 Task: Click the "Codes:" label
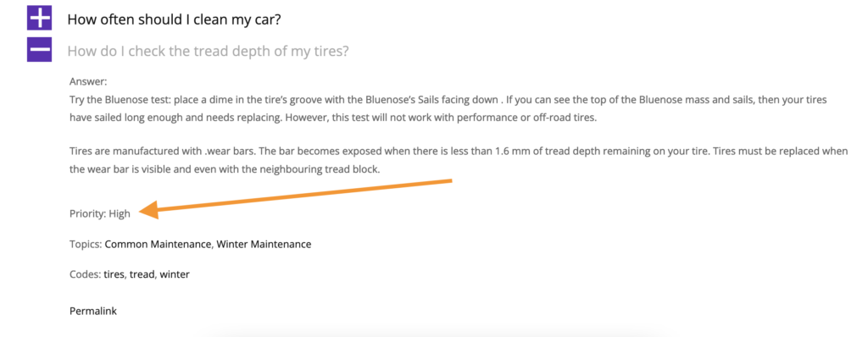point(86,273)
